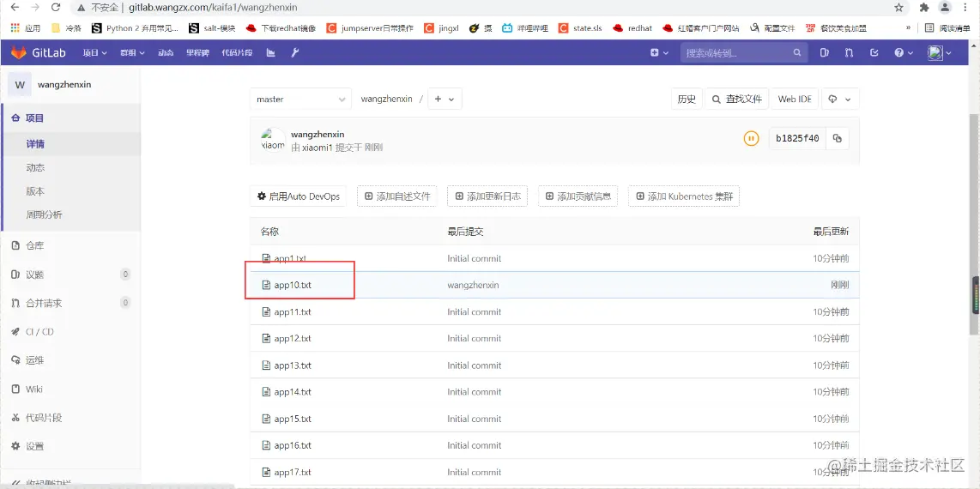Open the help question mark menu
This screenshot has width=980, height=489.
pos(903,53)
